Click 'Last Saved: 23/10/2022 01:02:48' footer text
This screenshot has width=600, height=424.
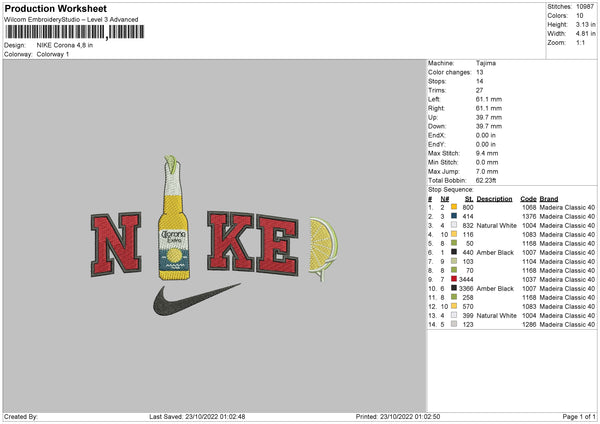pos(197,416)
